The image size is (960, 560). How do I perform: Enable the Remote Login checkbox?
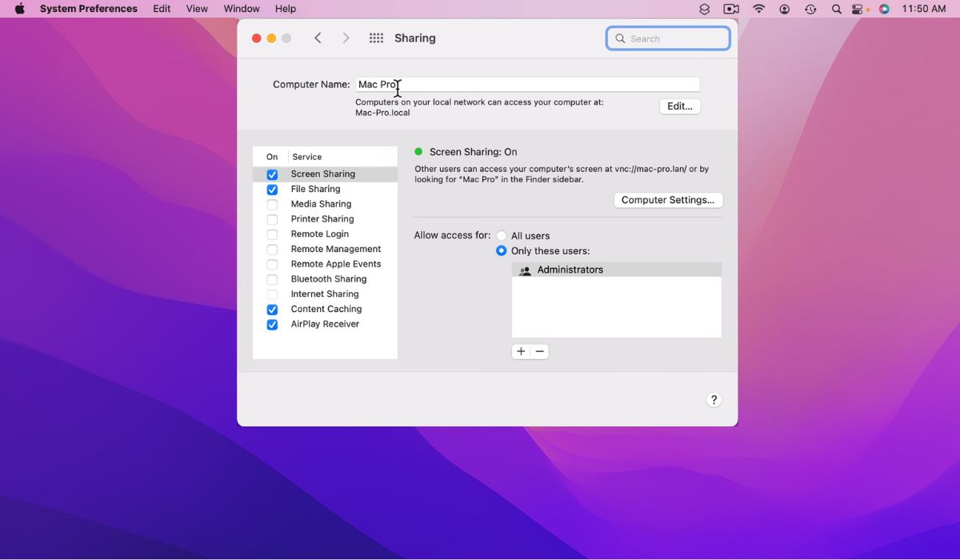point(272,234)
